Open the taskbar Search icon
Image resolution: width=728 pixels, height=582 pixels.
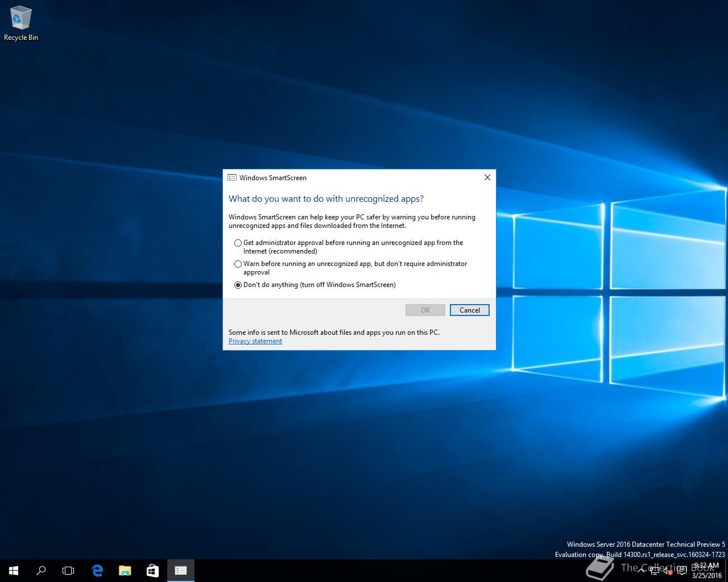coord(41,571)
